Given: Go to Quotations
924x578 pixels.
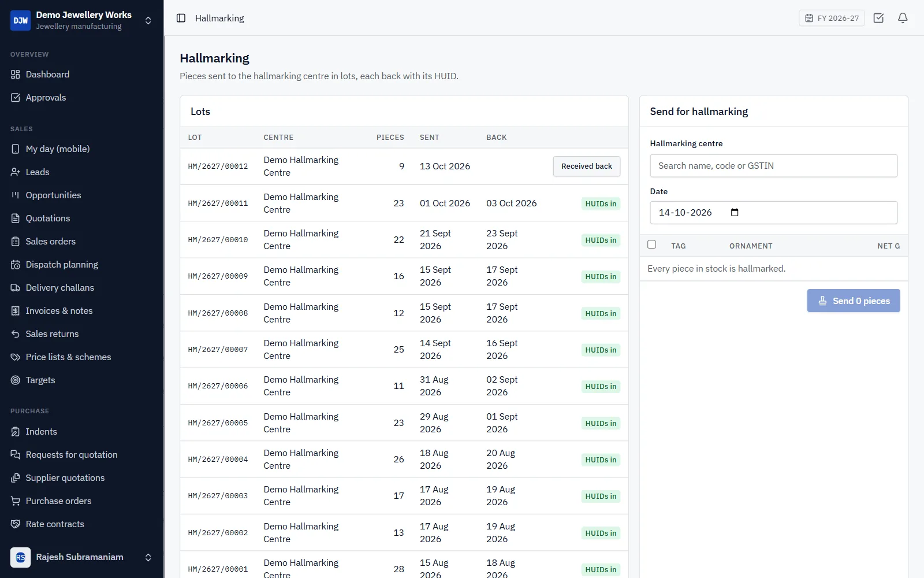Looking at the screenshot, I should coord(81,218).
